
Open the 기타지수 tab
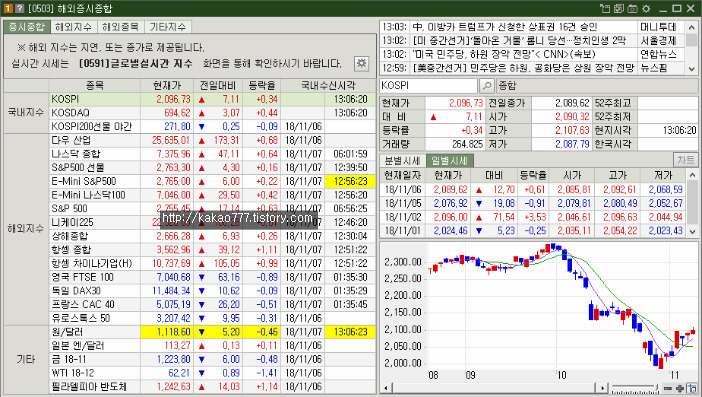[167, 27]
